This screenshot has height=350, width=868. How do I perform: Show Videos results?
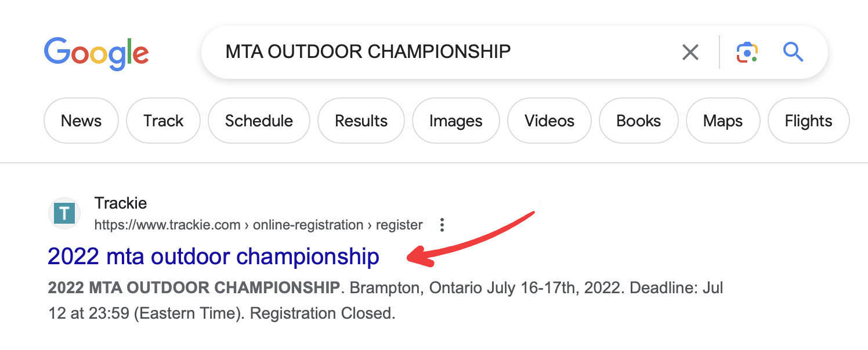coord(549,121)
